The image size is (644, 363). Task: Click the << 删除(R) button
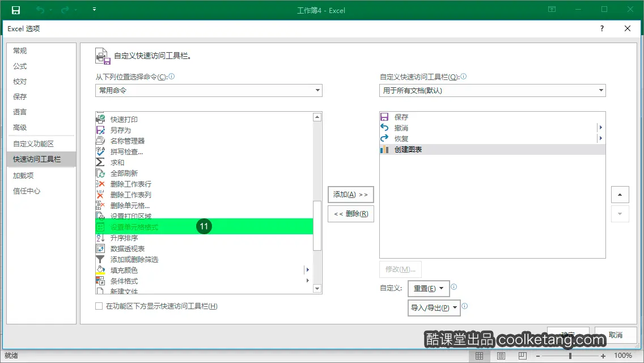(x=351, y=214)
